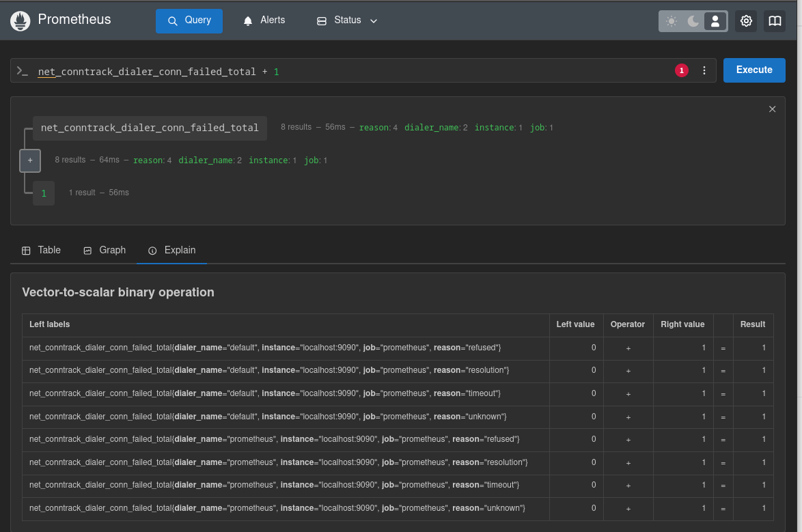
Task: Click row with dialer_name prometheus, reason timeout
Action: [x=398, y=485]
